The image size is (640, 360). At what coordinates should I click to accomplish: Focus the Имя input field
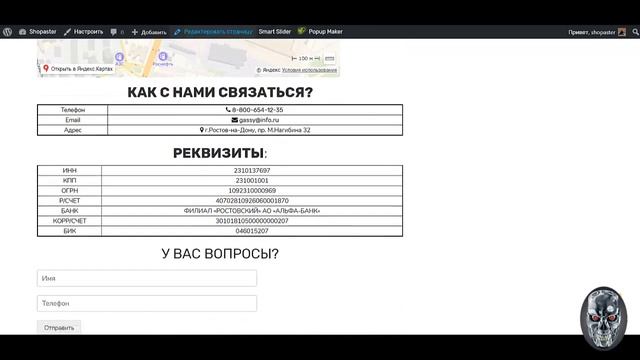pos(147,278)
